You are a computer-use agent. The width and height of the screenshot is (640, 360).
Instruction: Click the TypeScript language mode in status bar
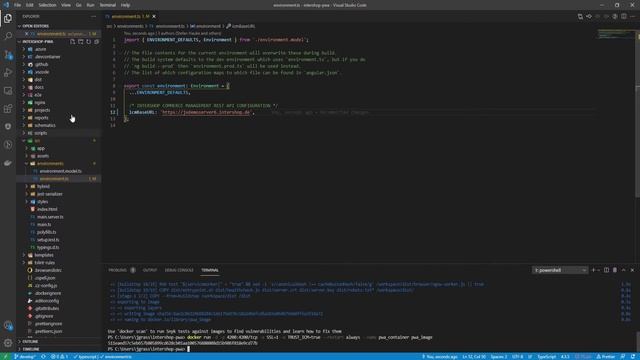click(x=547, y=357)
